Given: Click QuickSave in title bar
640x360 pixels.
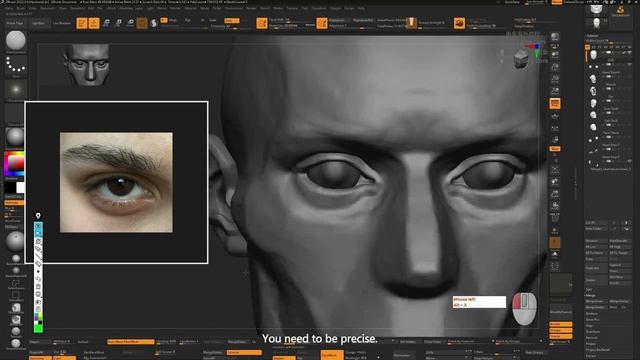Looking at the screenshot, I should (x=513, y=2).
